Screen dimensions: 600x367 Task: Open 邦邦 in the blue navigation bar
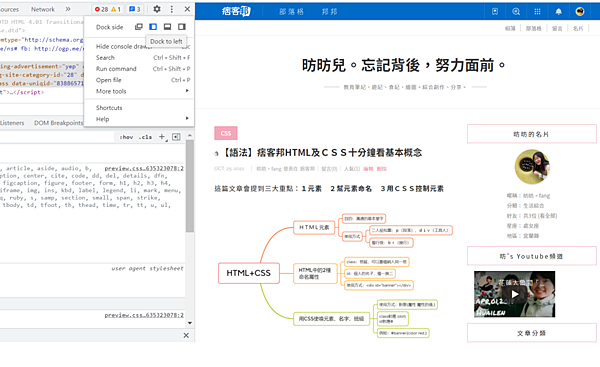[329, 12]
